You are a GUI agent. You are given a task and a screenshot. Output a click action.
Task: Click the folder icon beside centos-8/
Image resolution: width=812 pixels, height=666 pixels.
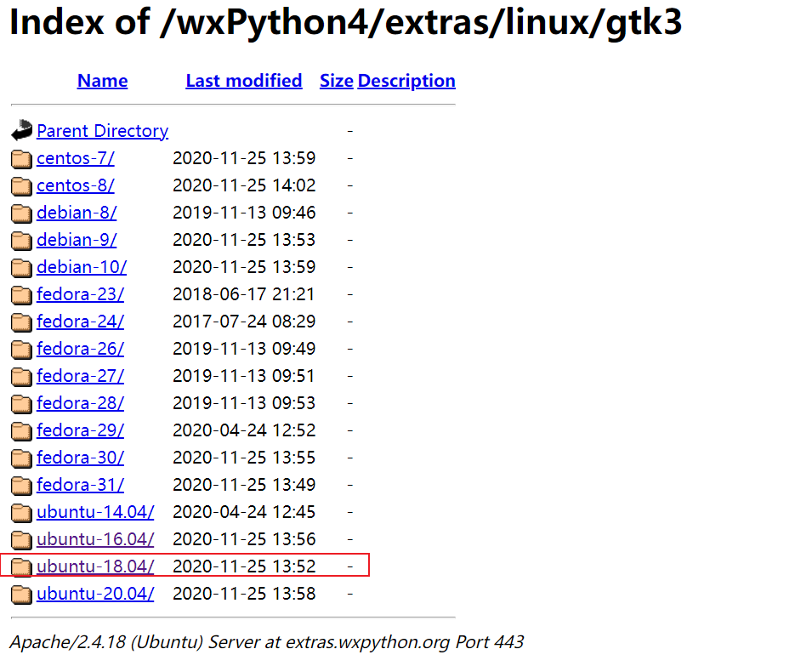pos(22,186)
